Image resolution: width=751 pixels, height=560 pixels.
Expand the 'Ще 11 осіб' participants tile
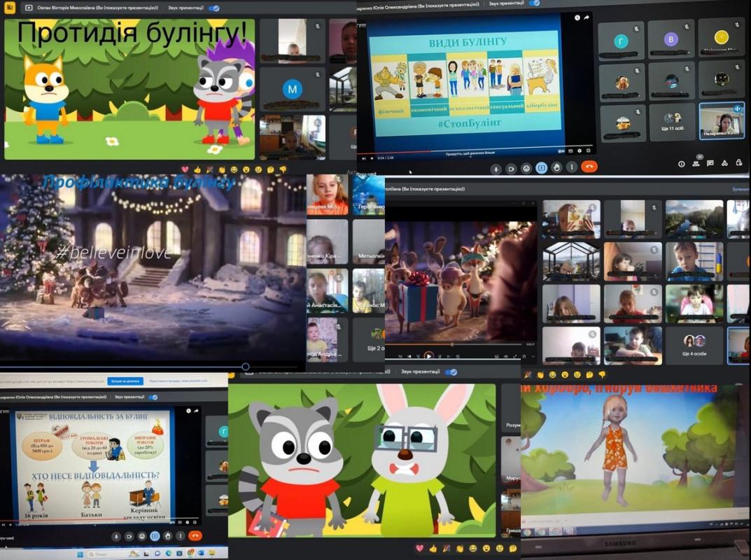pos(672,122)
